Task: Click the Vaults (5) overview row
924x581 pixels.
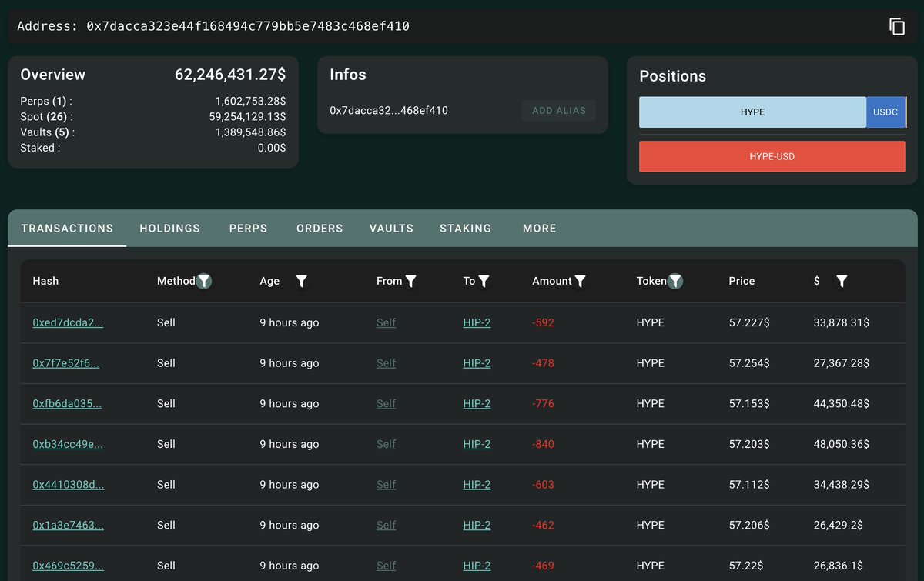Action: click(153, 132)
